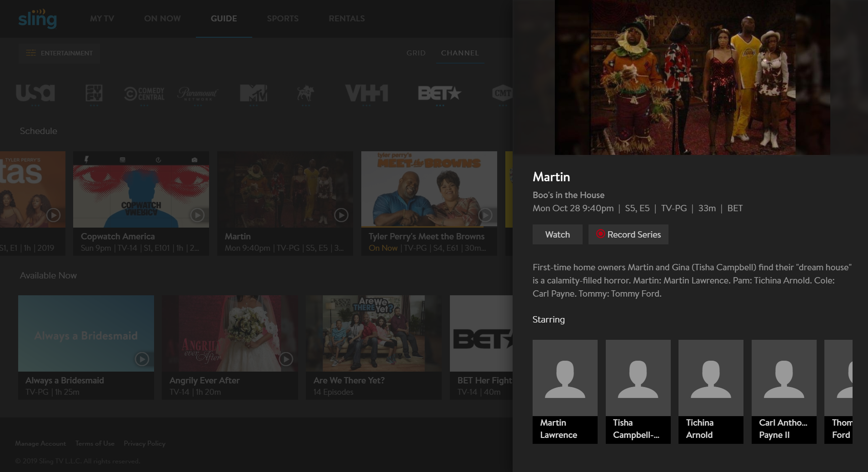Viewport: 868px width, 472px height.
Task: Select the VH1 channel logo
Action: [366, 93]
